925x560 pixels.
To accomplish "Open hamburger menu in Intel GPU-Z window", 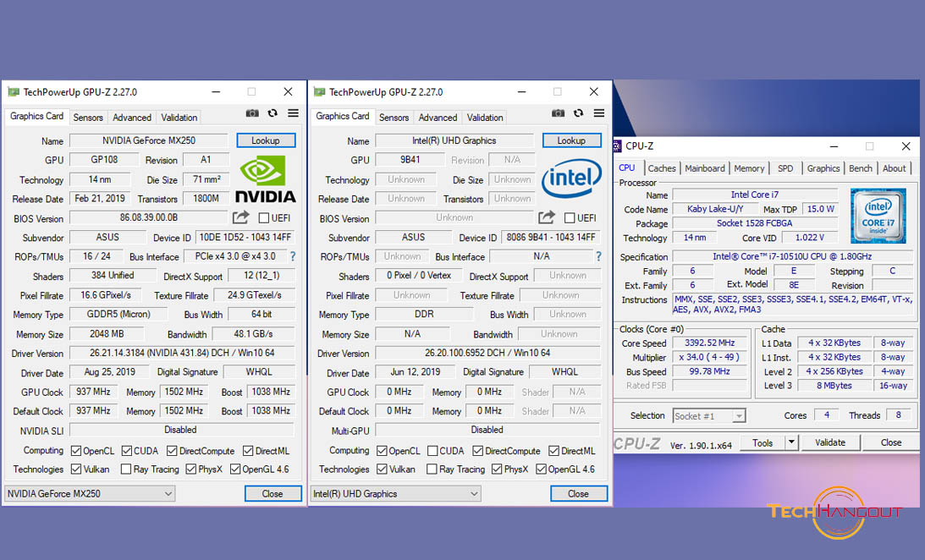I will pyautogui.click(x=599, y=113).
